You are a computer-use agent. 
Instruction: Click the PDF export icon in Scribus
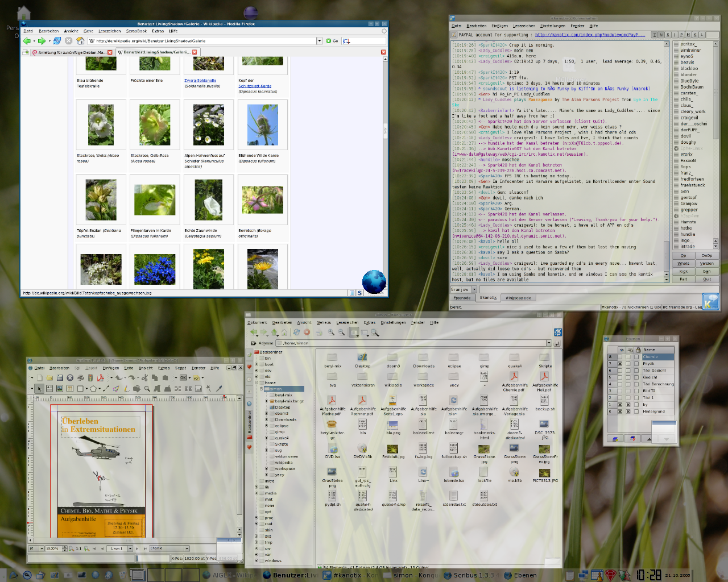(x=100, y=377)
